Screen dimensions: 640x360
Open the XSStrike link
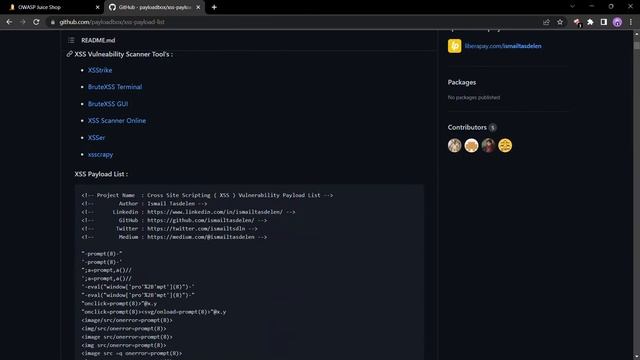(100, 70)
